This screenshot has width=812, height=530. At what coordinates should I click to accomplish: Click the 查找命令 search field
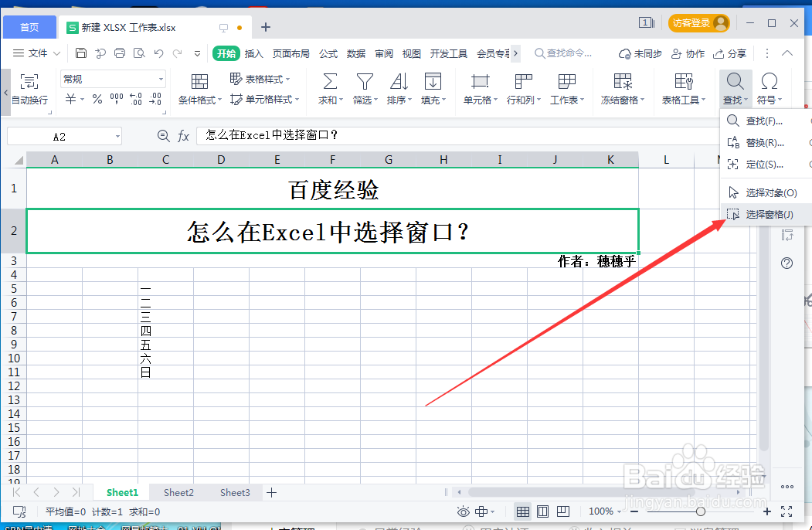coord(563,53)
